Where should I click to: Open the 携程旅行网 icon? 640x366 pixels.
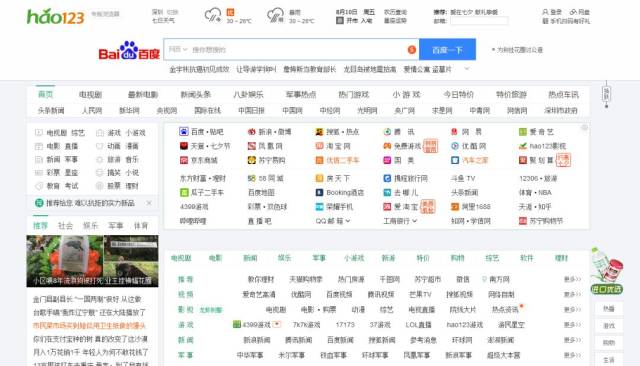coord(387,178)
